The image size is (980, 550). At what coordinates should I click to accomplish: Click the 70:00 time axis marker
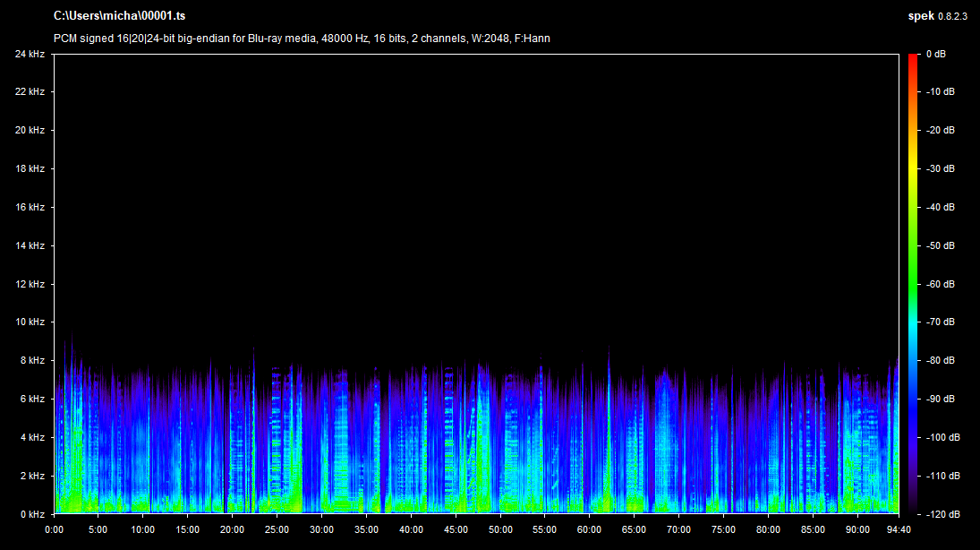tap(678, 529)
